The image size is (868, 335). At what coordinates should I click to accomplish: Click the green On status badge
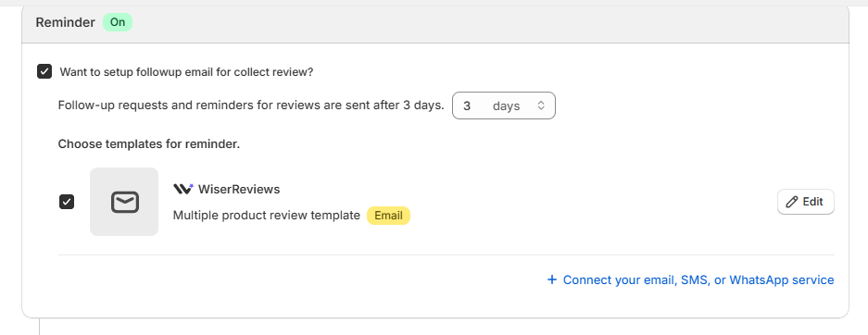click(x=118, y=22)
